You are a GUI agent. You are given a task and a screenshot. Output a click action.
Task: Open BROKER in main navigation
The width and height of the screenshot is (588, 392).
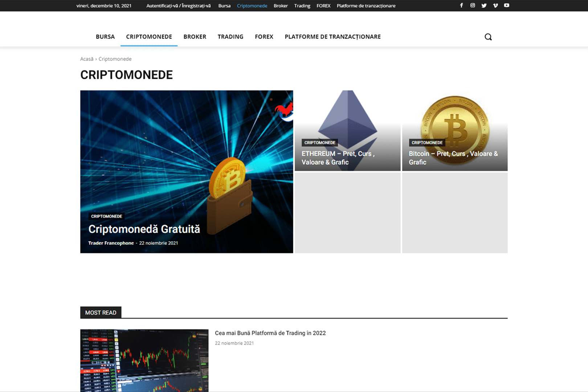195,37
